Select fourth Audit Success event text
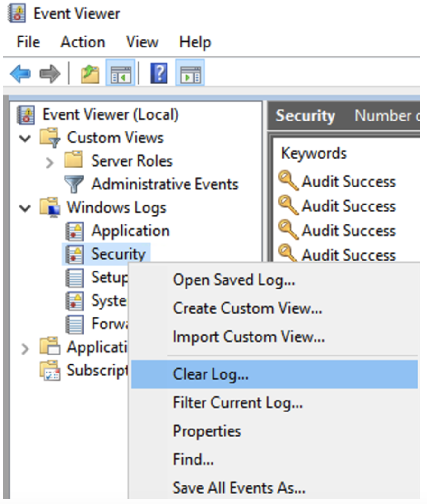The image size is (427, 504). (349, 255)
